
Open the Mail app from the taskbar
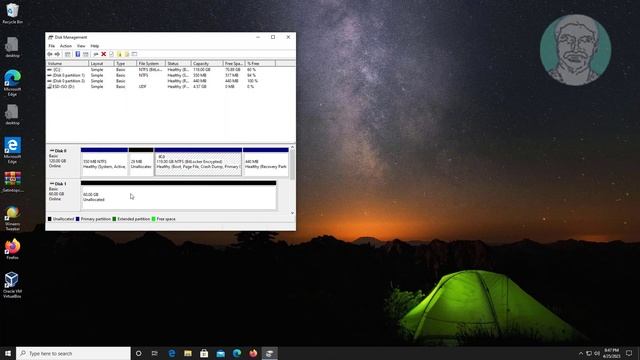pos(220,353)
